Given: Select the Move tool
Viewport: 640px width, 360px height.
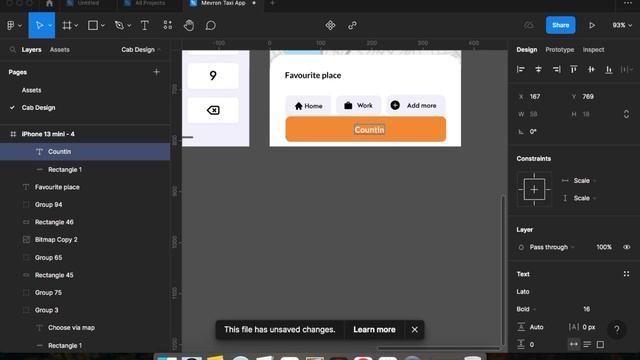Looking at the screenshot, I should coord(39,25).
